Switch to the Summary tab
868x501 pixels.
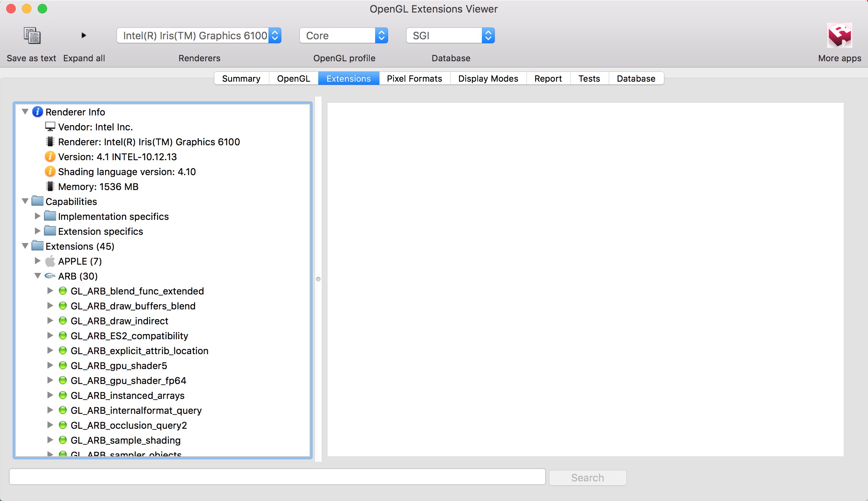(x=241, y=79)
